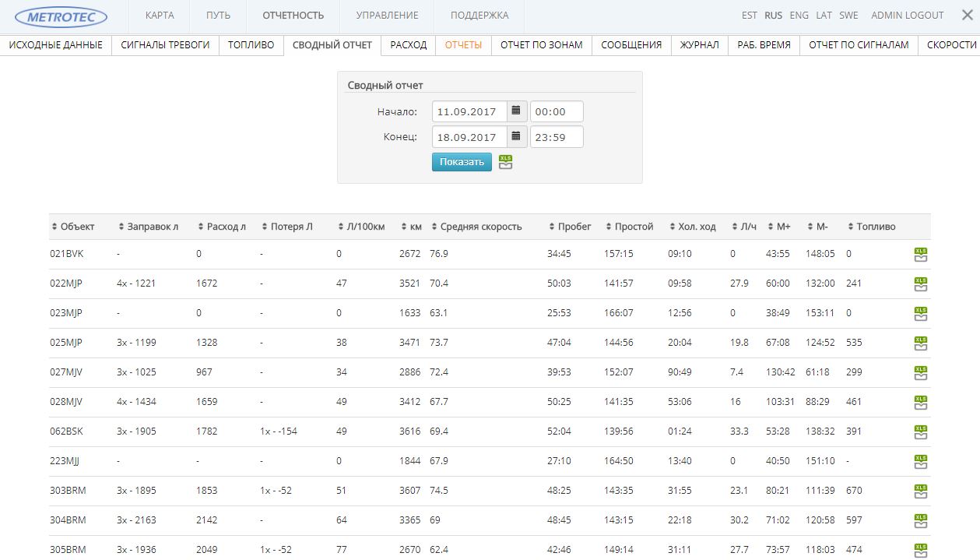Open the Карта menu

click(160, 16)
